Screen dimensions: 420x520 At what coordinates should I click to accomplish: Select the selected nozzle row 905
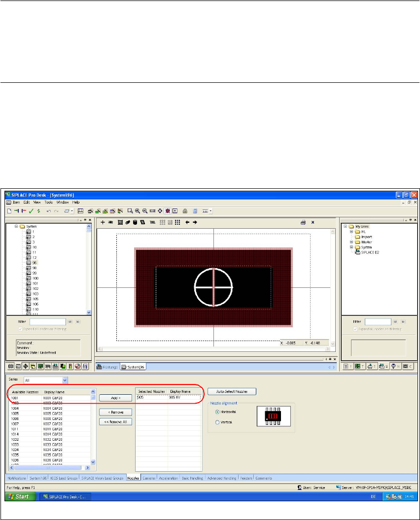click(x=168, y=397)
